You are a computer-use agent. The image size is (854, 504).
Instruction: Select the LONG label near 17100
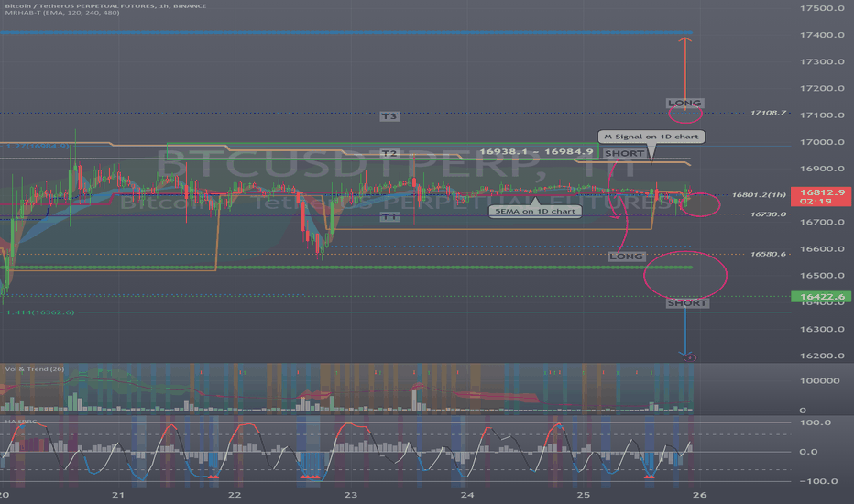[684, 103]
